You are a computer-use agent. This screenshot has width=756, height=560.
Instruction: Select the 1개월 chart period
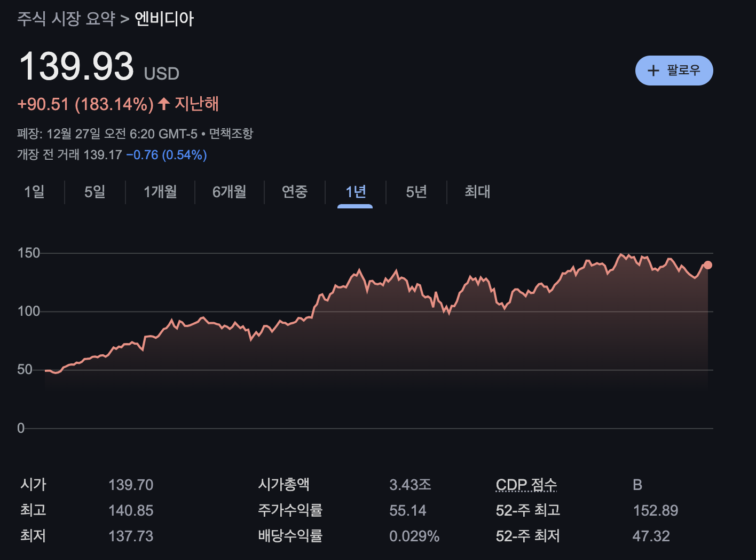point(160,192)
